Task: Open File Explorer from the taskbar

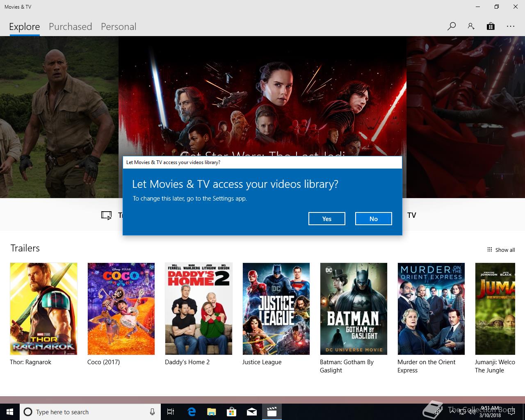Action: (212, 412)
